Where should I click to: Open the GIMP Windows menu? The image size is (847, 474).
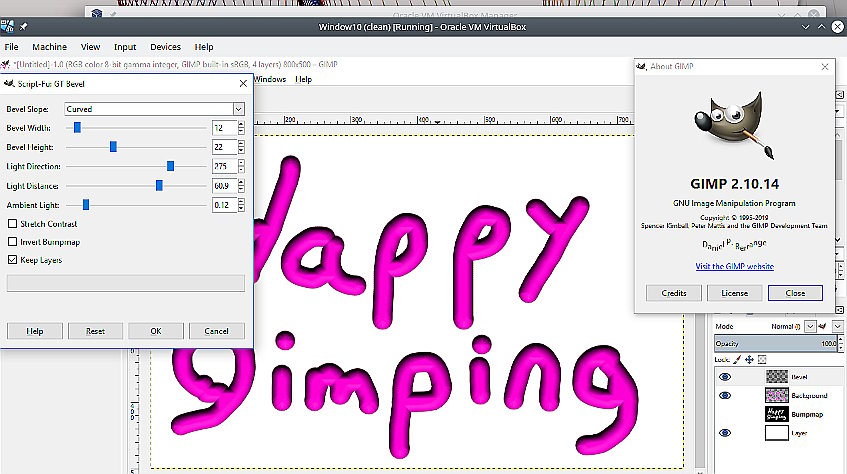click(270, 79)
